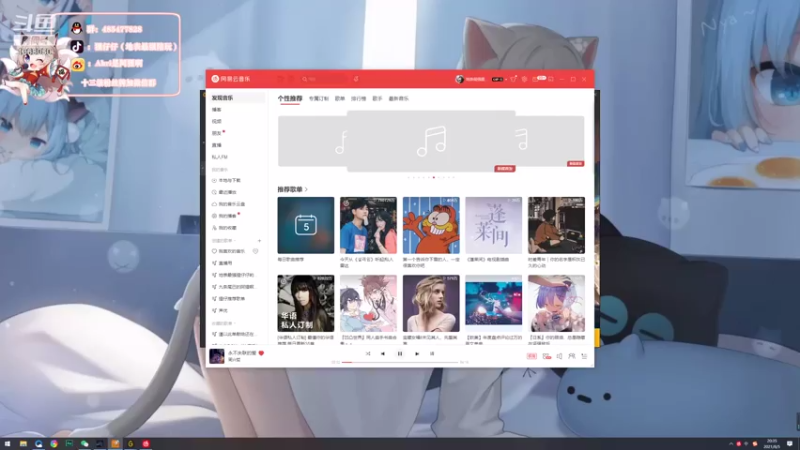Open the Windows Start button
This screenshot has height=450, width=800.
[x=7, y=444]
